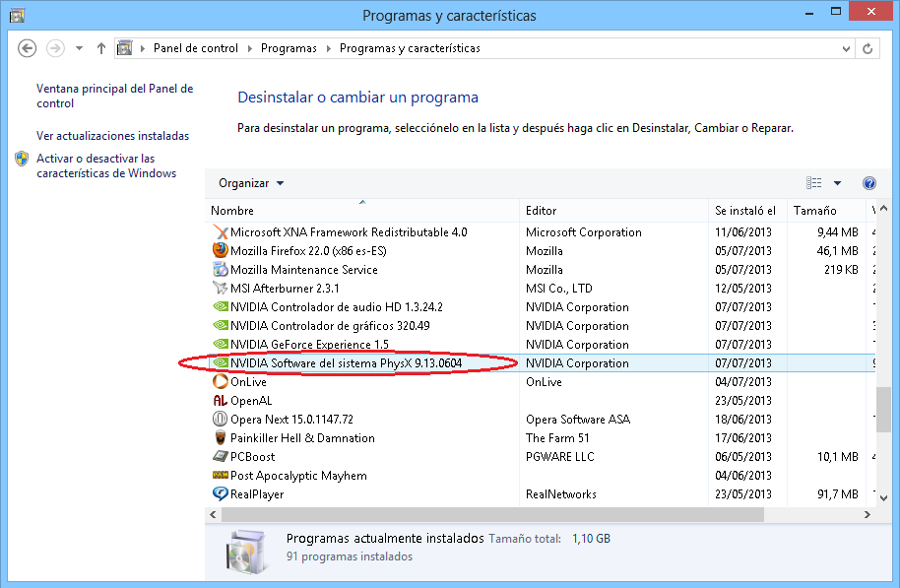Select Mozilla Firefox 22.0 (x86 es-ES) row

540,250
